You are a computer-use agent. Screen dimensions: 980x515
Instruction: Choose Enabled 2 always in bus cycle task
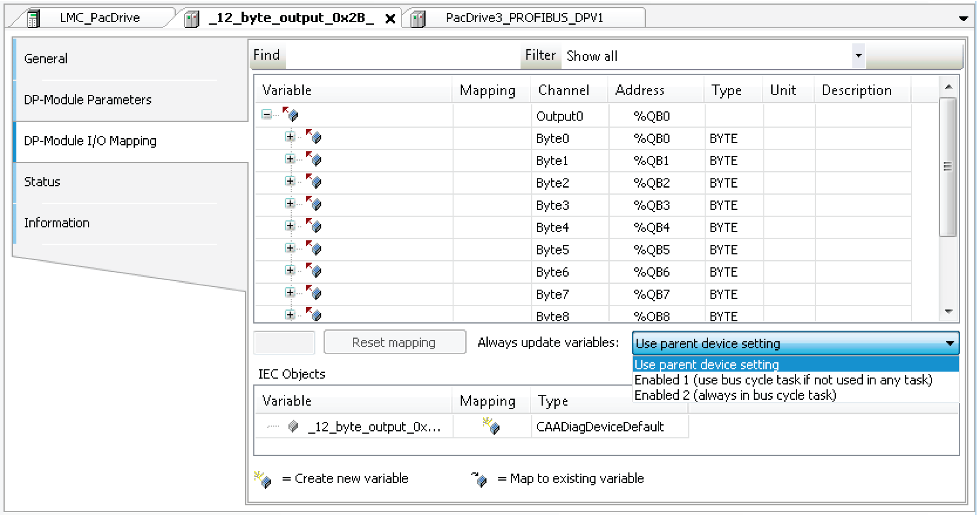pos(735,395)
